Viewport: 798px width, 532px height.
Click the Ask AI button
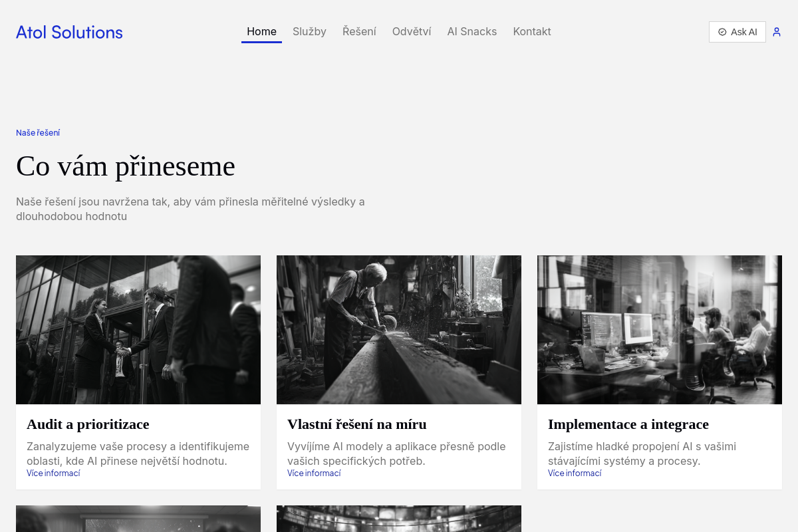(737, 32)
